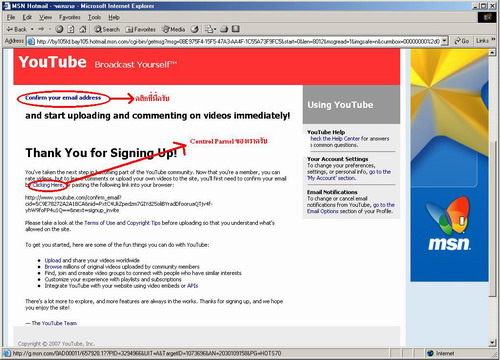
Task: Click the status bar URL text
Action: tap(147, 353)
